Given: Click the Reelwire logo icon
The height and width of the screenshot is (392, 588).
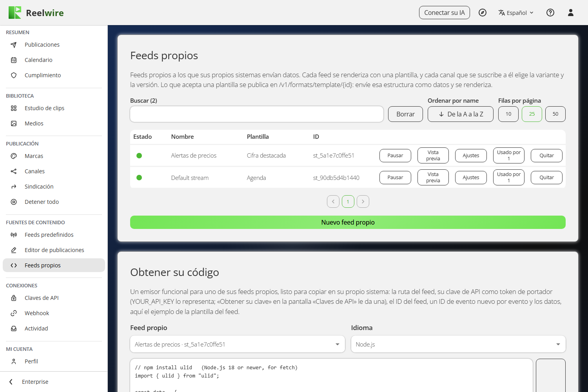Looking at the screenshot, I should click(x=15, y=13).
